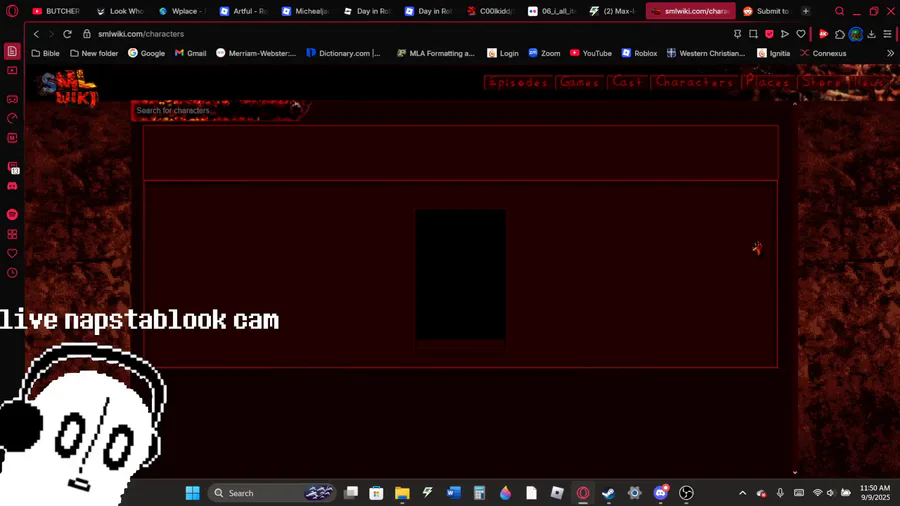The height and width of the screenshot is (506, 900).
Task: Open the clock showing 11:50 AM
Action: [875, 493]
